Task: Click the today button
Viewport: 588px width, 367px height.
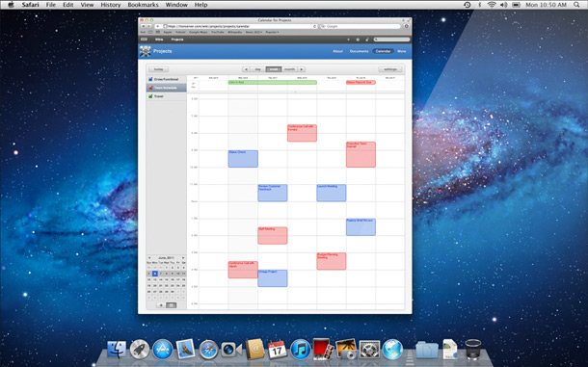Action: tap(159, 69)
